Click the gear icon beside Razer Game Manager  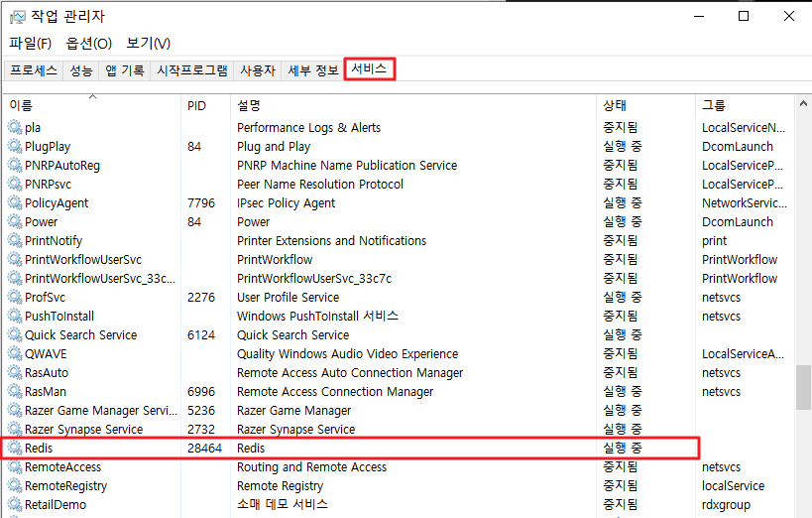pos(15,410)
